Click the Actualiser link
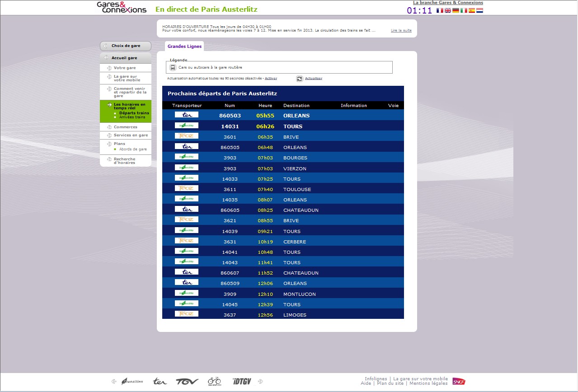Viewport: 578px width, 392px height. click(x=314, y=79)
